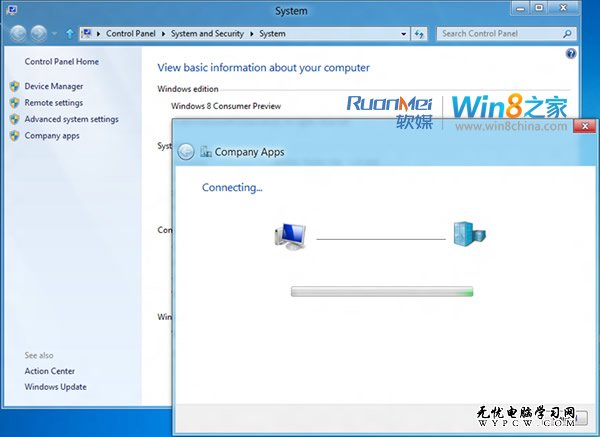Click the local computer icon in Connecting view

(x=290, y=236)
